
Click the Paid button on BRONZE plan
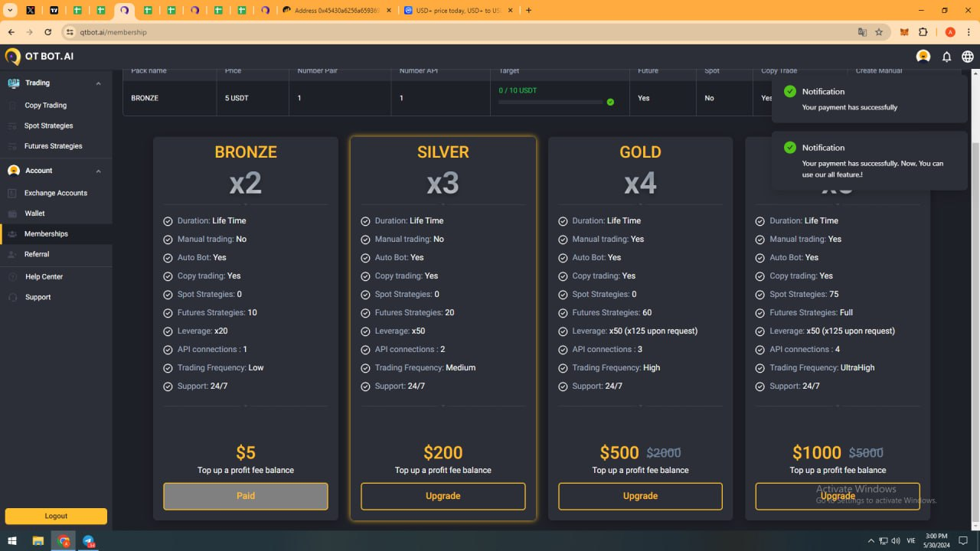coord(246,496)
